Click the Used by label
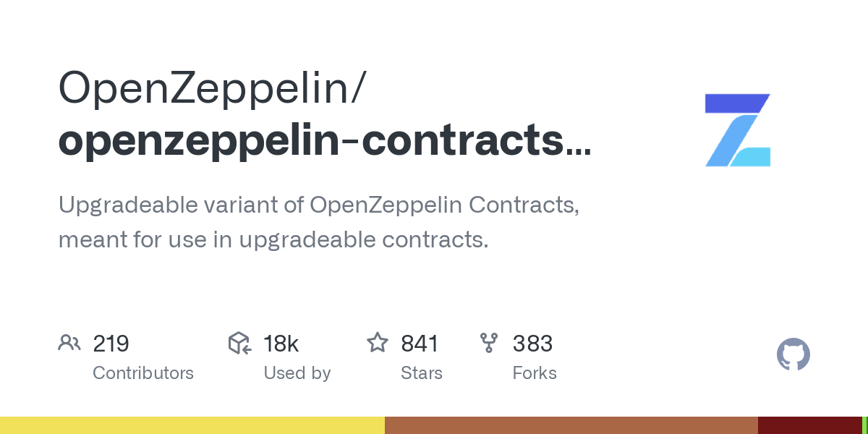The height and width of the screenshot is (434, 868). tap(297, 373)
